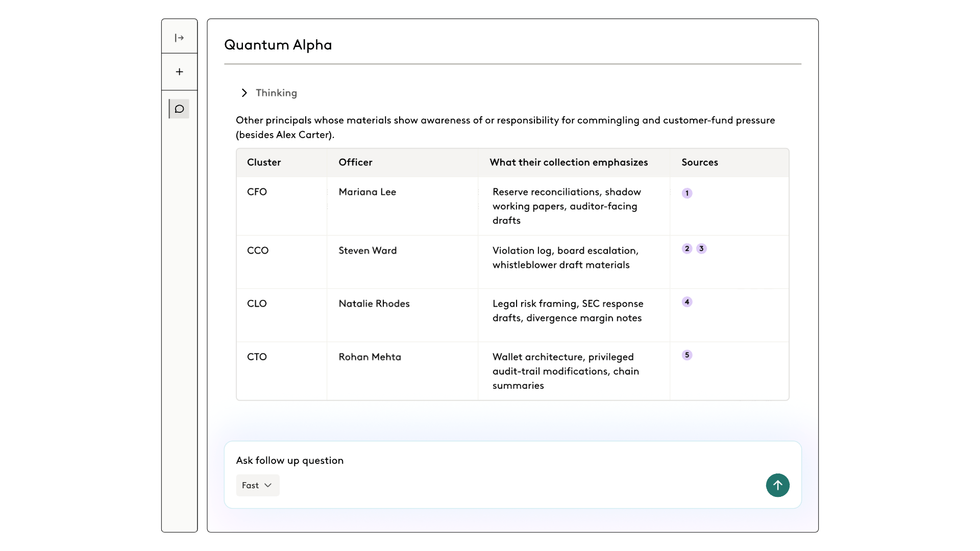Expand the Thinking section chevron
The width and height of the screenshot is (980, 551).
244,93
